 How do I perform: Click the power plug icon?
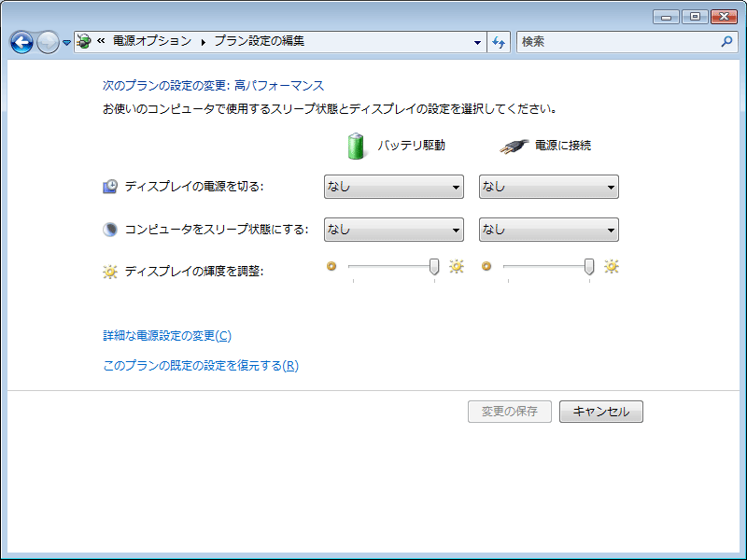pos(514,147)
